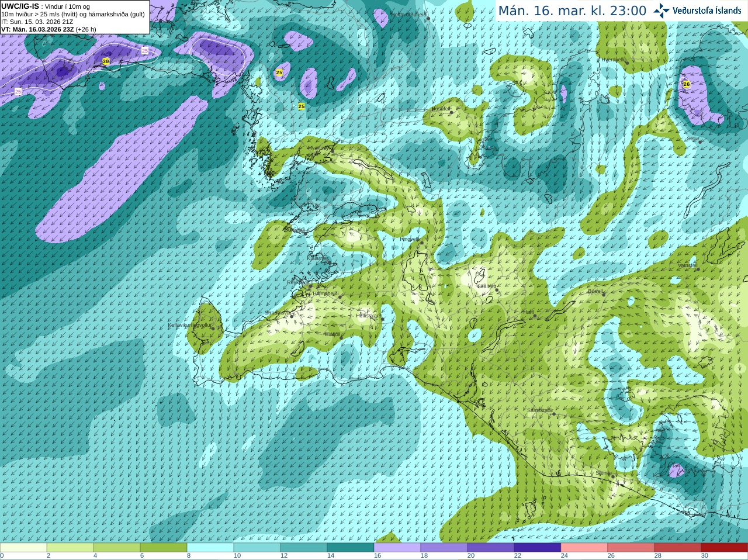Pick the 16–18 m/s lavender swatch

(397, 548)
